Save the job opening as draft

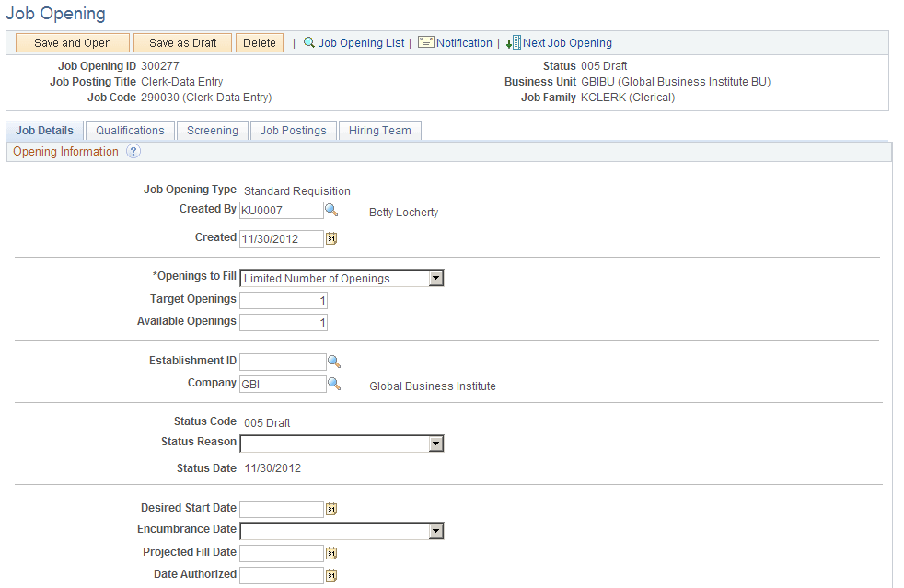181,42
